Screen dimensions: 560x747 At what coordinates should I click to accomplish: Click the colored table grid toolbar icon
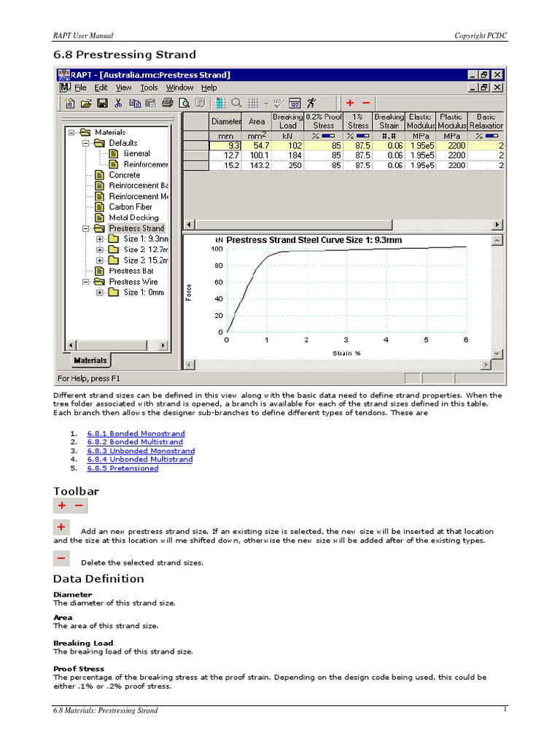coord(220,103)
